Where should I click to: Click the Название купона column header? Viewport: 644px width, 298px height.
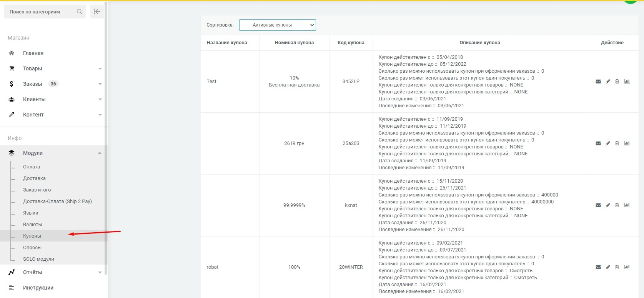[x=227, y=43]
